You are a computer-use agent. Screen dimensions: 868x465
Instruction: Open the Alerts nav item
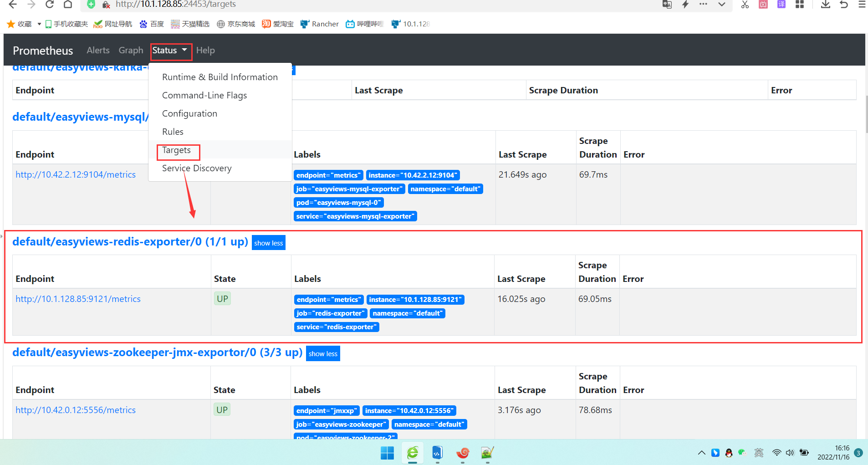click(x=98, y=51)
